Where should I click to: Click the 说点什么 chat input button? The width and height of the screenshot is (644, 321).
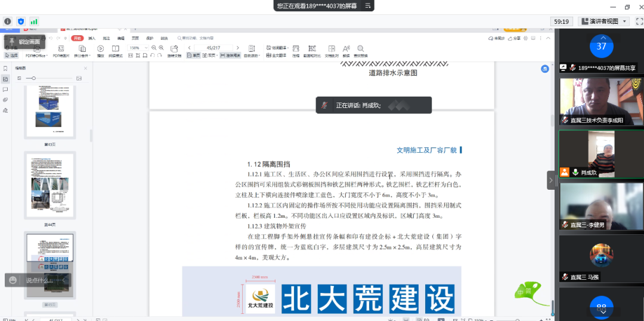39,280
